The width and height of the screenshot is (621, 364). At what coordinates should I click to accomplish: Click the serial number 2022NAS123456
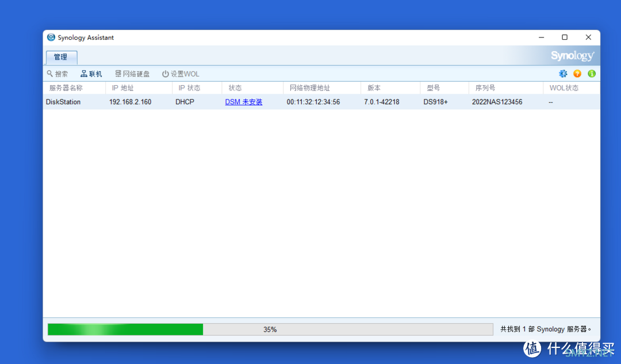[x=497, y=102]
